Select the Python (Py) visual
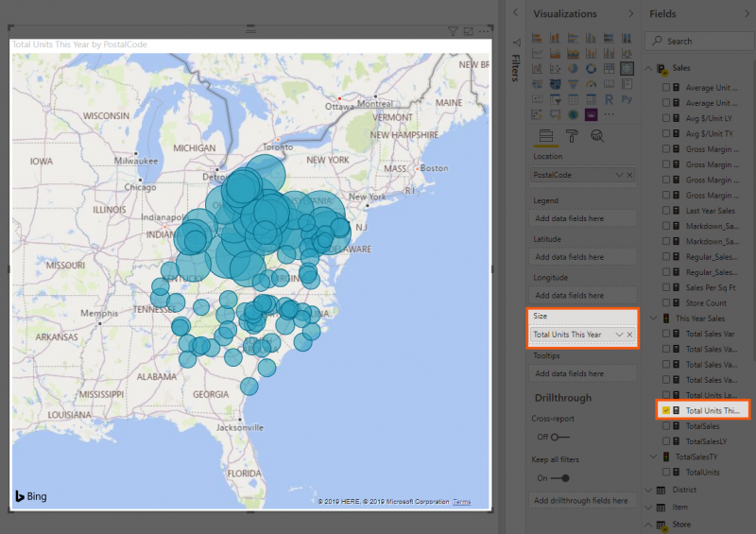 click(x=627, y=99)
